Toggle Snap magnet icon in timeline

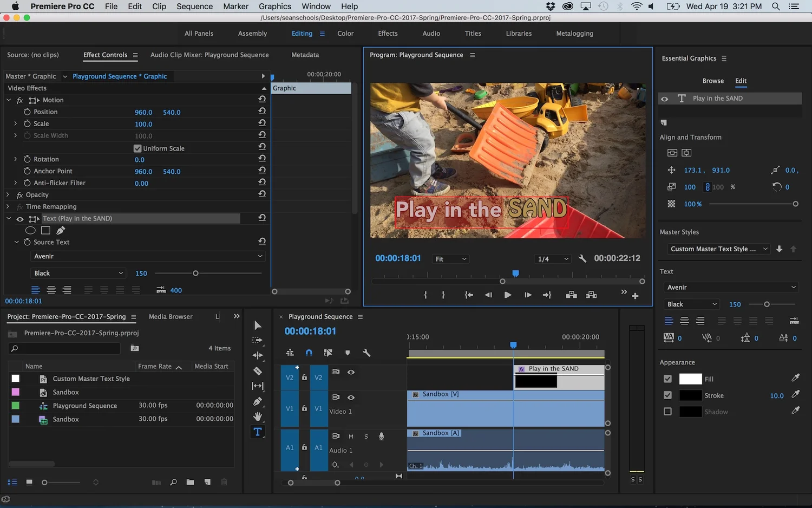click(309, 353)
